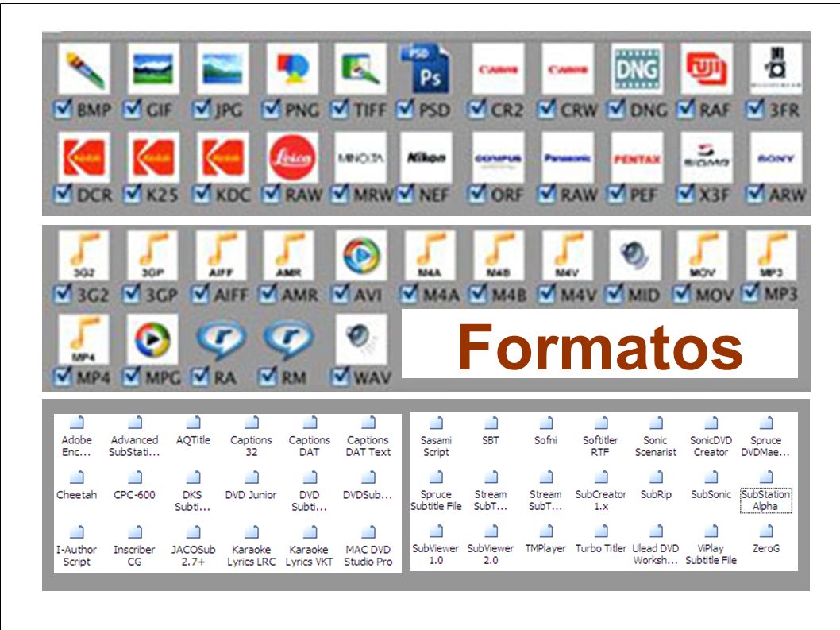Click the media player icon above MPG
Screen dimensions: 840x630
click(152, 339)
